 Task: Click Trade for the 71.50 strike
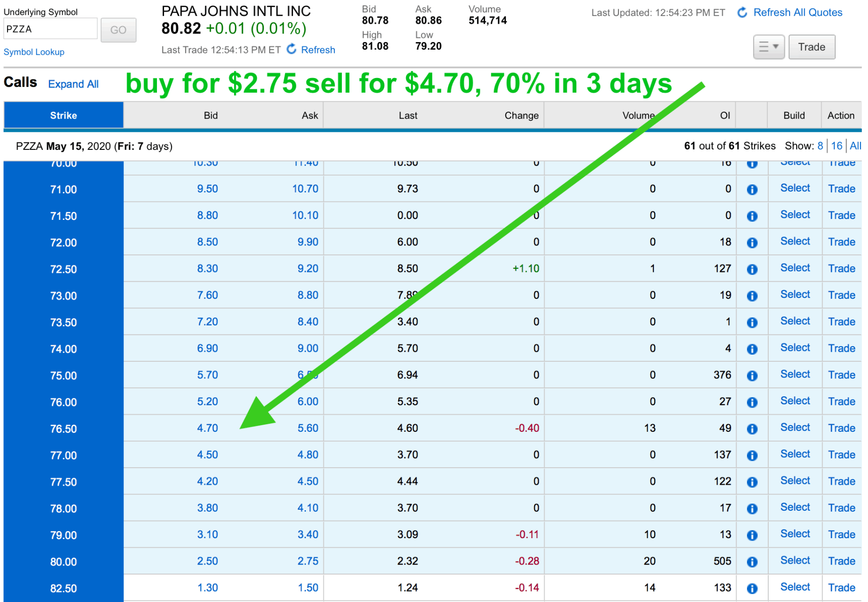[842, 216]
